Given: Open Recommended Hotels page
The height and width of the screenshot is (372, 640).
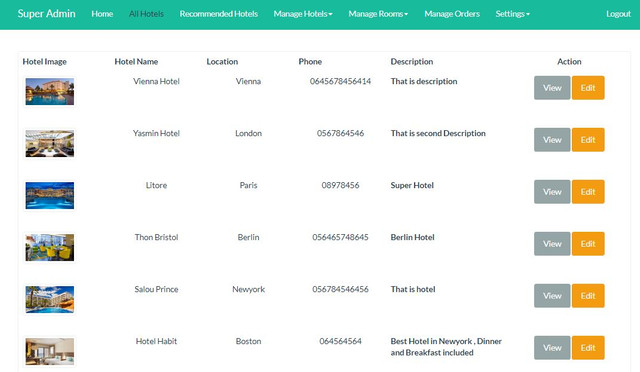Looking at the screenshot, I should tap(219, 14).
